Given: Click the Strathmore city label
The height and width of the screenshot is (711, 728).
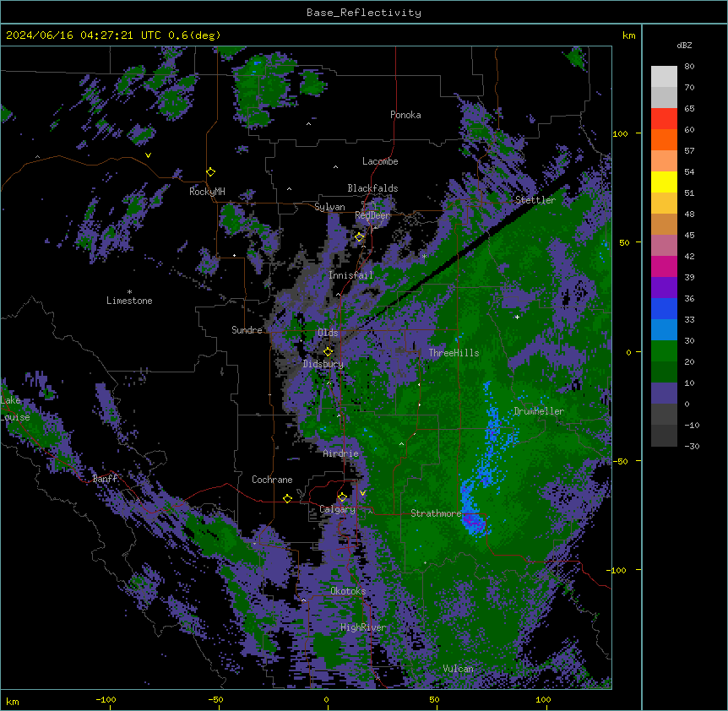Looking at the screenshot, I should [x=436, y=513].
